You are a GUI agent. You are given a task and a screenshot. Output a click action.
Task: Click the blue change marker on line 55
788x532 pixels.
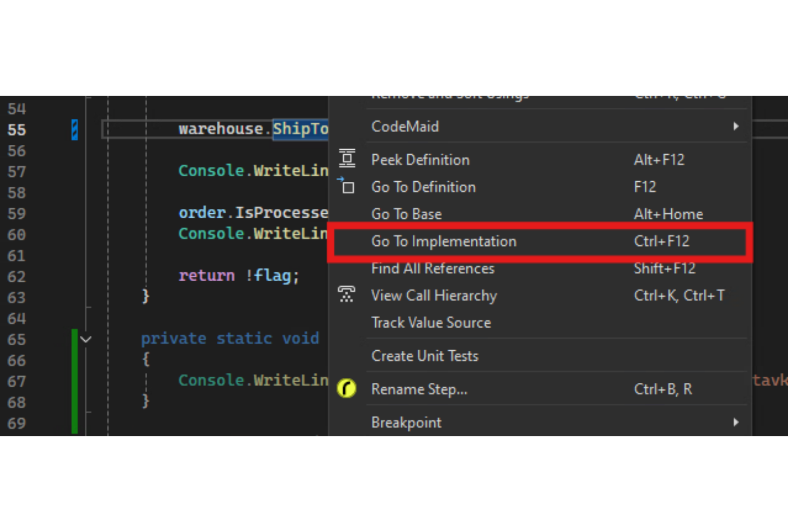(75, 130)
